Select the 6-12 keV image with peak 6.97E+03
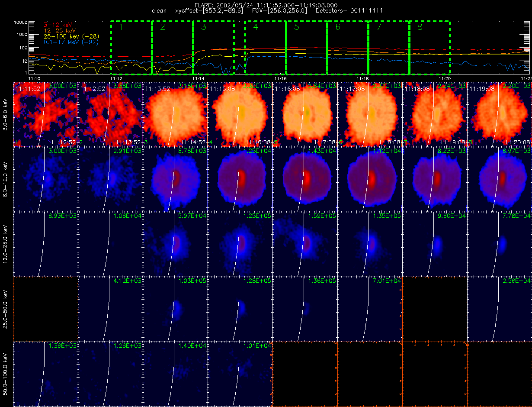Viewport: 532px width, 407px height. click(x=500, y=179)
